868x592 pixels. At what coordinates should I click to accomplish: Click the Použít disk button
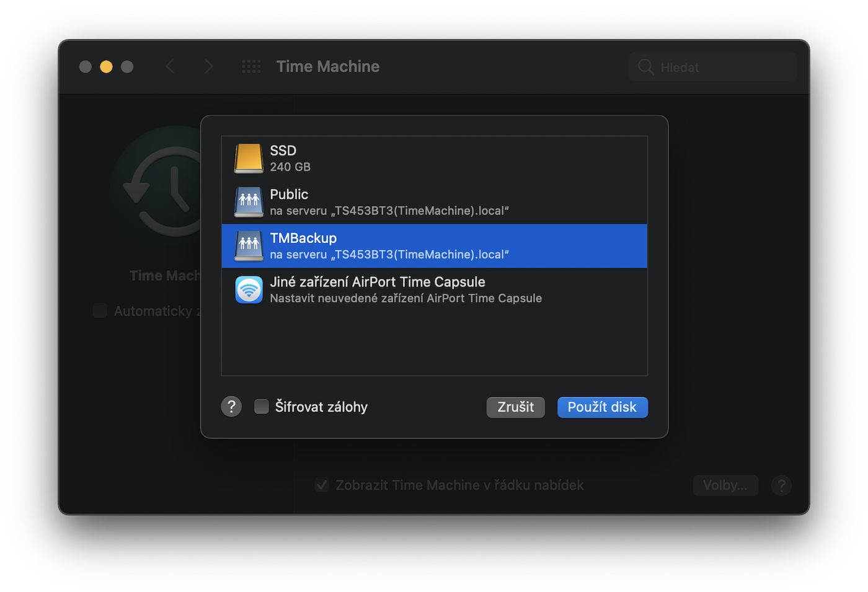coord(602,407)
